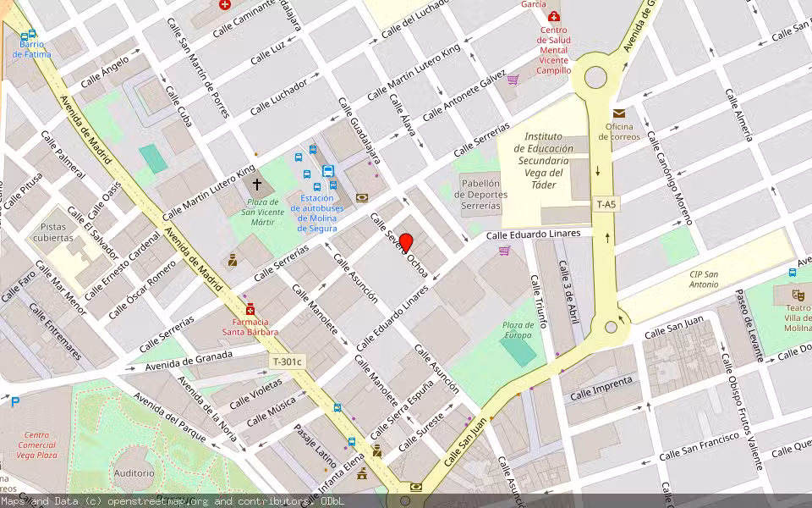Click the police icon below Plaza de San Vicente Mártir
This screenshot has height=508, width=812.
233,260
